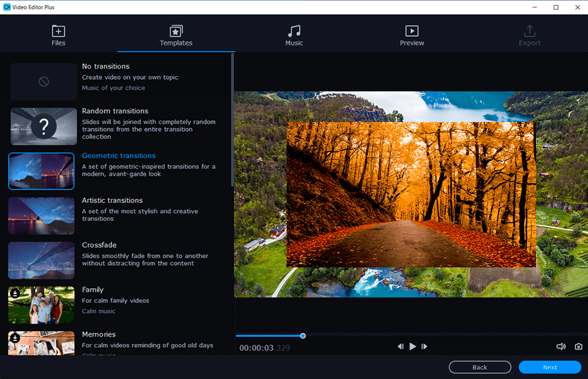Screen dimensions: 588x379
Task: Download the Memories template
Action: pos(15,338)
